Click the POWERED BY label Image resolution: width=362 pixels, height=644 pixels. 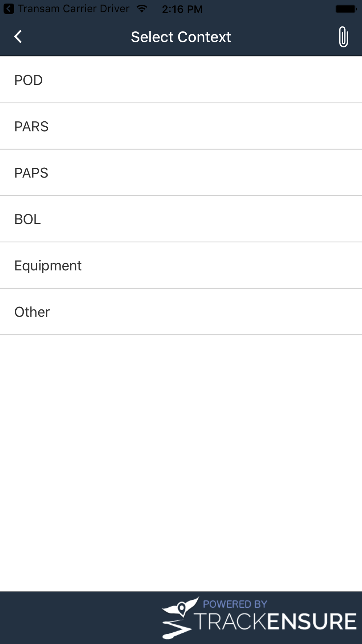coord(235,604)
